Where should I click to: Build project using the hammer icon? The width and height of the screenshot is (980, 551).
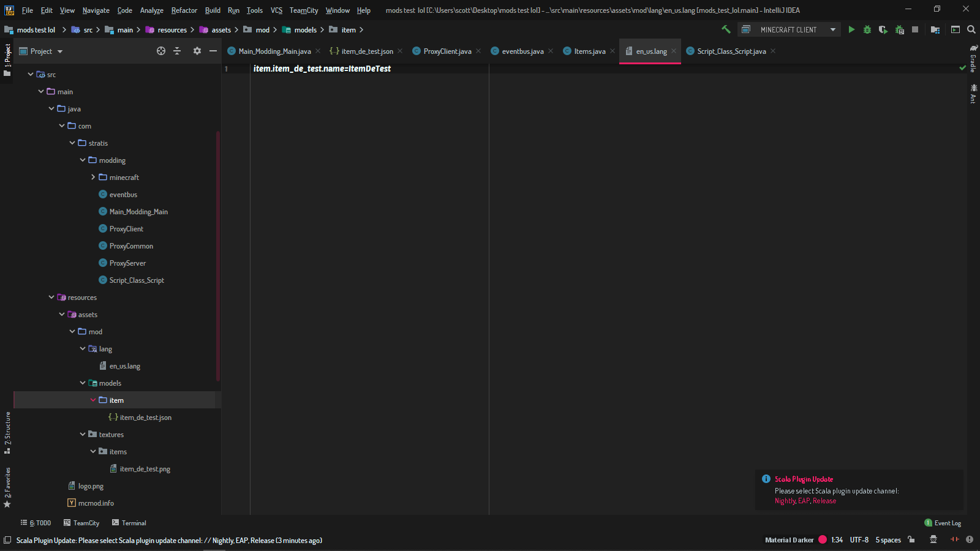pos(726,29)
